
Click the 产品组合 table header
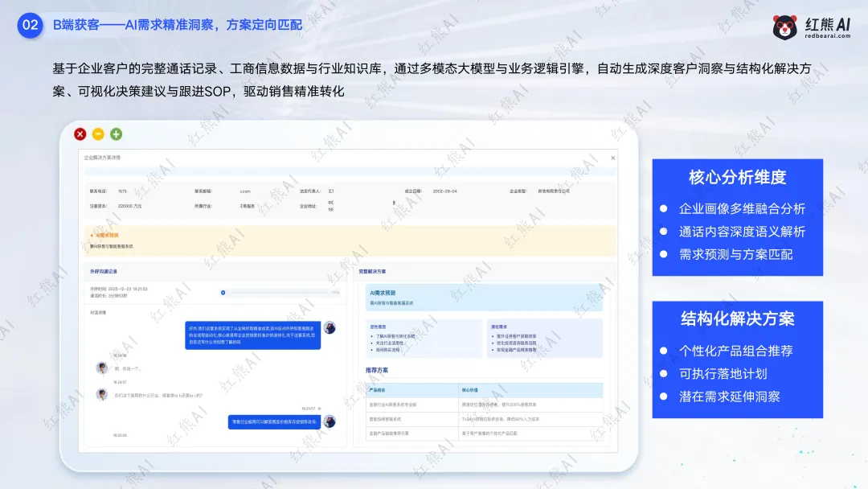point(377,388)
